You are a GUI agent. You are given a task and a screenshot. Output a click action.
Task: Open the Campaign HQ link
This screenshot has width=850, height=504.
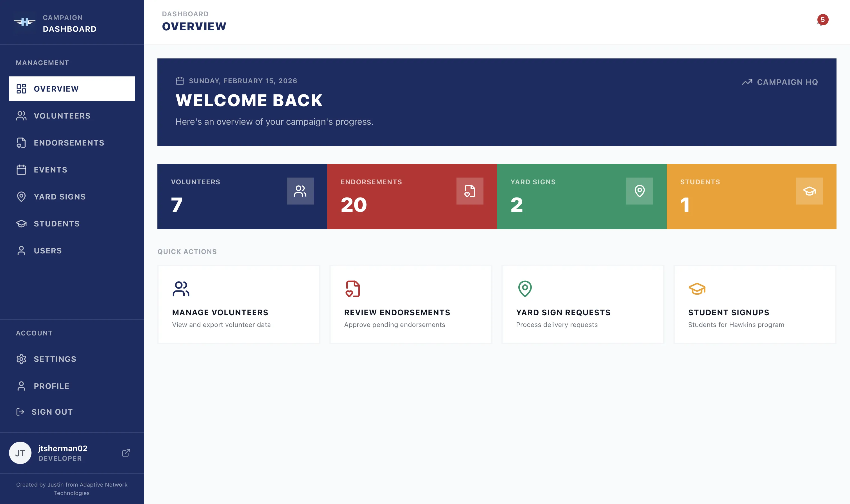780,82
